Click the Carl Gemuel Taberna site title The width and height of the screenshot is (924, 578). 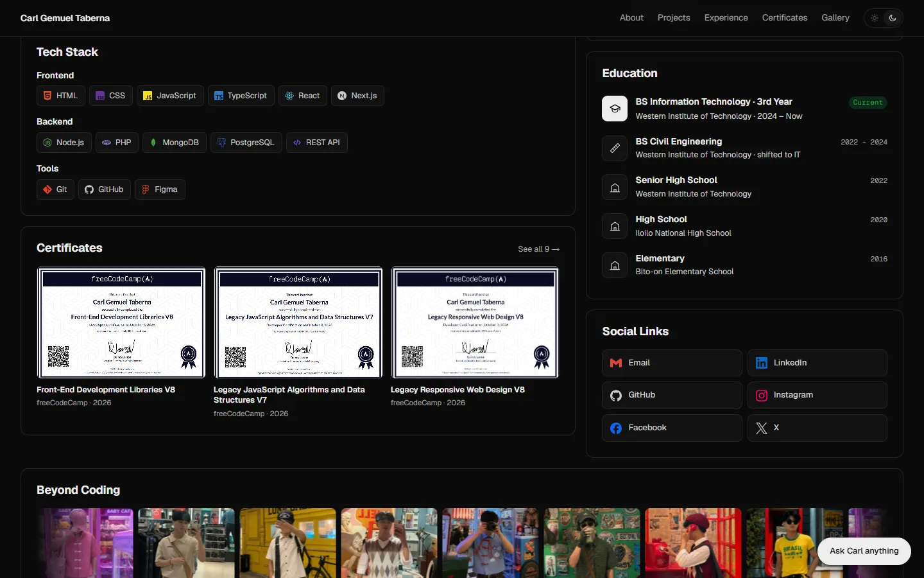[x=65, y=18]
